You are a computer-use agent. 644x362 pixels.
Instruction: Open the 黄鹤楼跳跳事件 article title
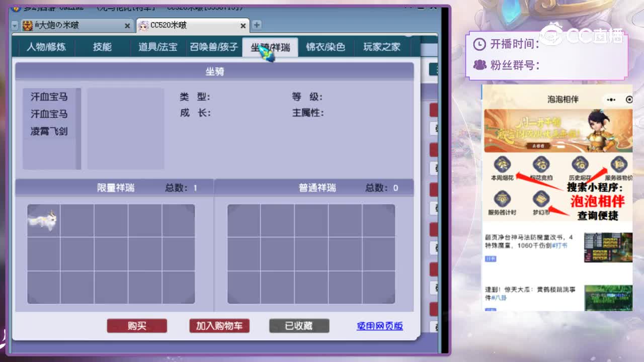(530, 294)
